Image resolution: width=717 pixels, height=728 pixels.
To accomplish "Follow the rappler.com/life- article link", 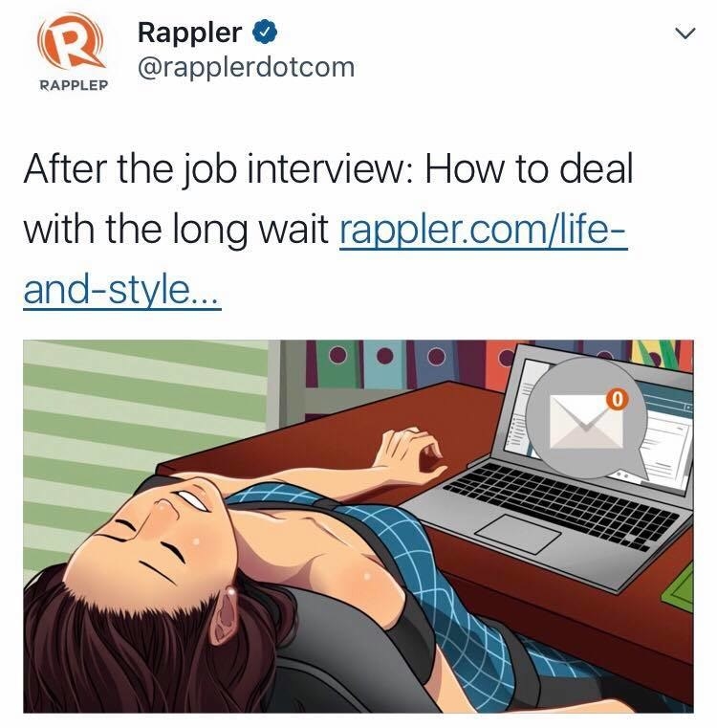I will pyautogui.click(x=484, y=230).
